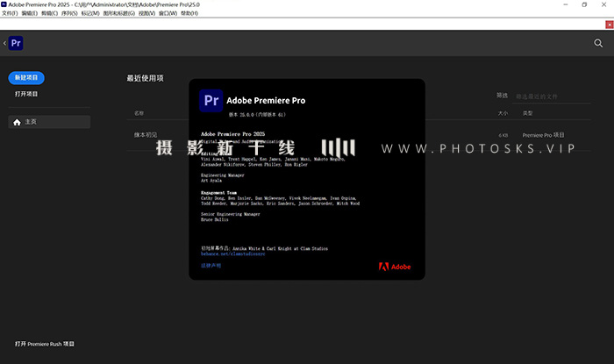Click 'Engineering Manager' in the credits
Screen dimensions: 614x364
(x=223, y=175)
